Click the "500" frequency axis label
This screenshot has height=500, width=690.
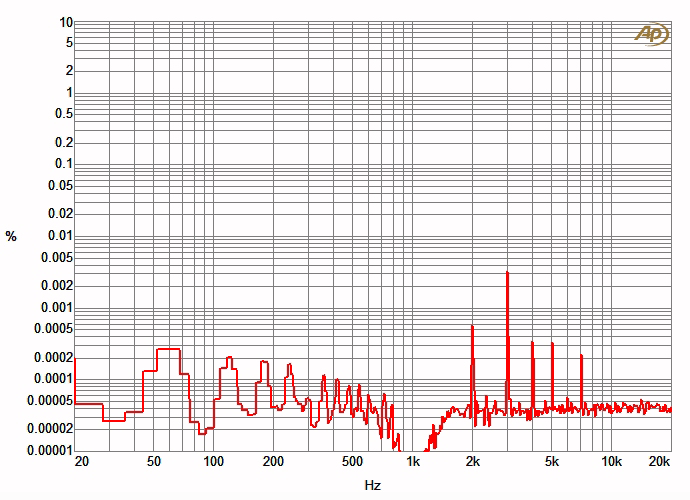pos(352,462)
